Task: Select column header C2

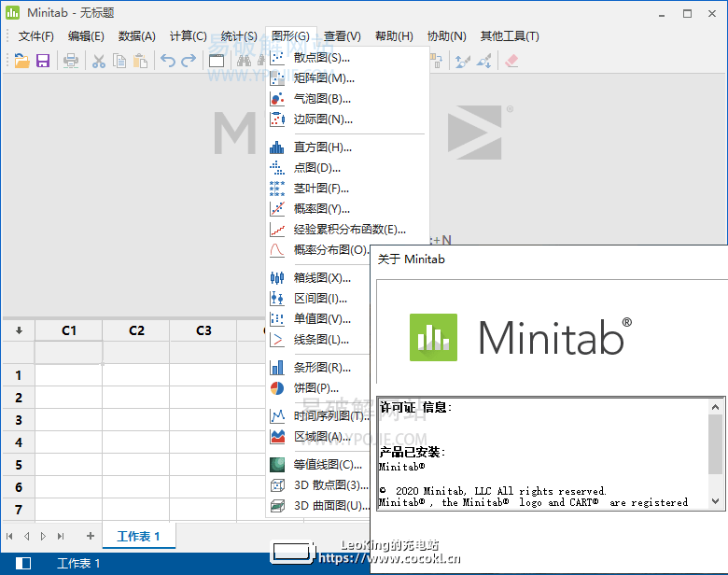Action: click(x=136, y=330)
